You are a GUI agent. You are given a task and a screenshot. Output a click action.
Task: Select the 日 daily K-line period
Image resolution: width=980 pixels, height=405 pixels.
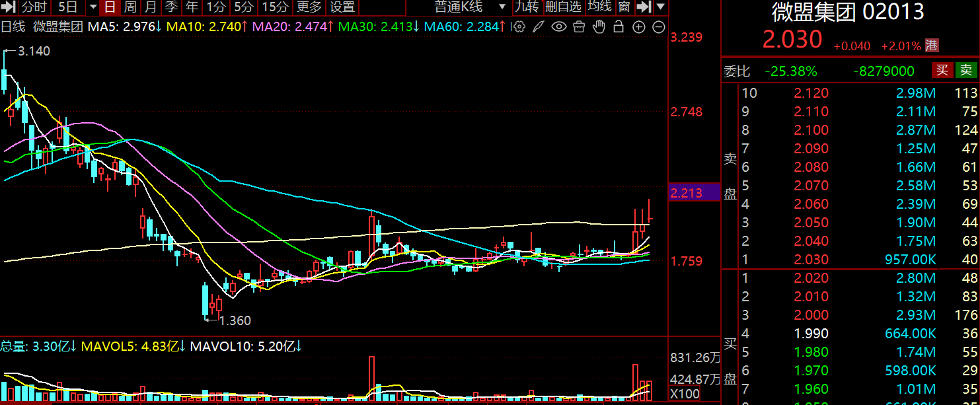click(110, 7)
